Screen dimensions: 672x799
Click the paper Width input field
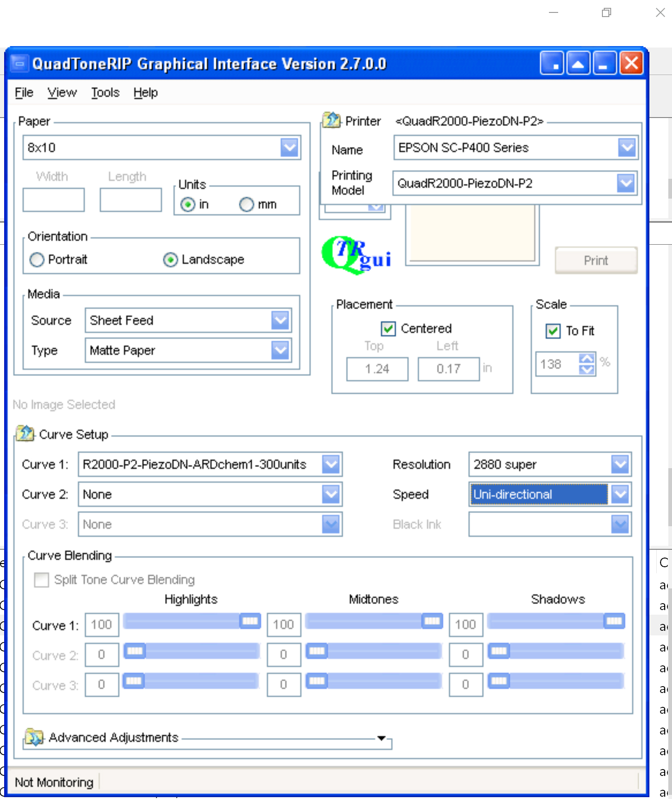coord(53,200)
